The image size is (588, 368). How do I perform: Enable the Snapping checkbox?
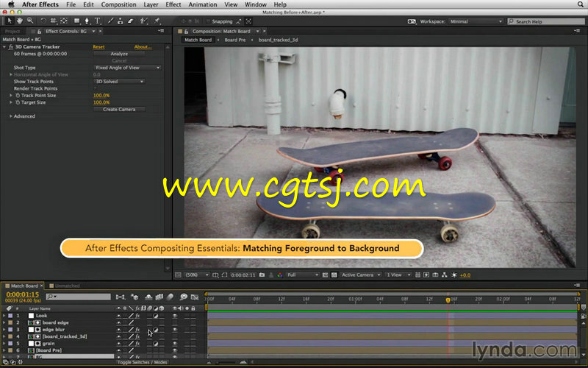(209, 21)
